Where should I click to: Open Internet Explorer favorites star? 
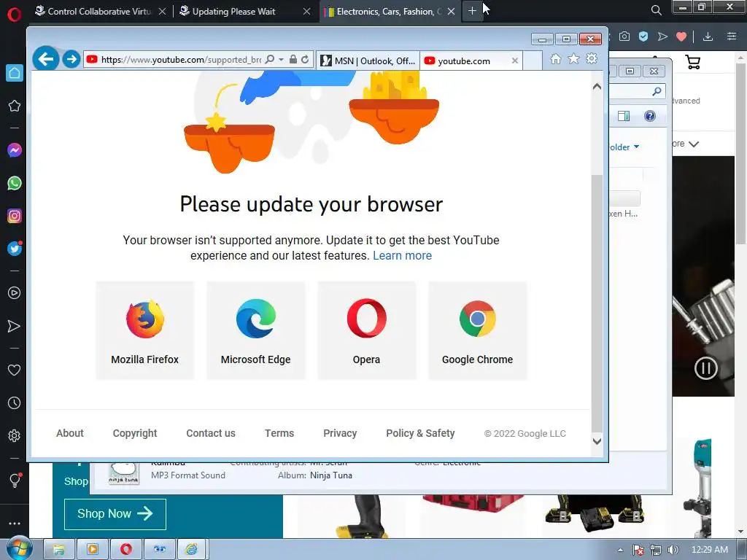[x=573, y=59]
